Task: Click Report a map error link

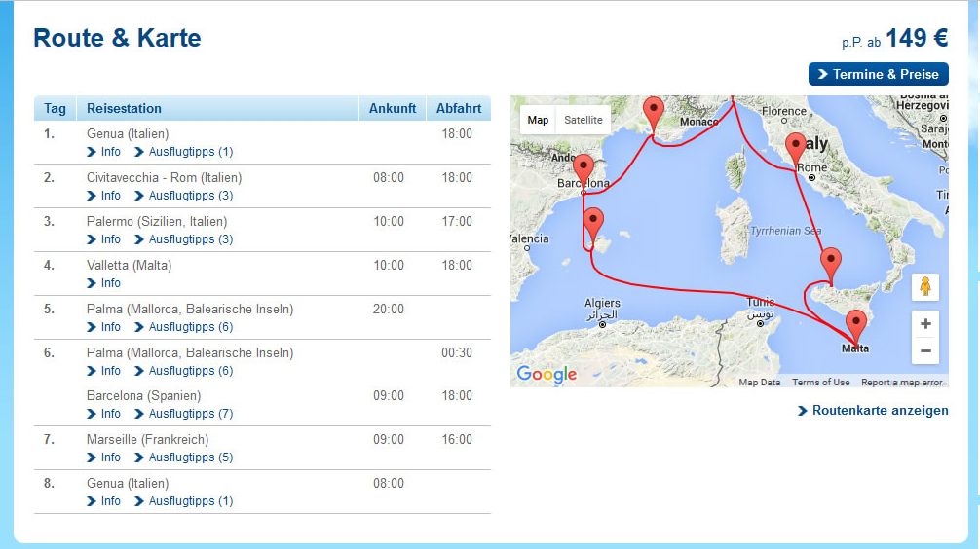Action: point(901,383)
